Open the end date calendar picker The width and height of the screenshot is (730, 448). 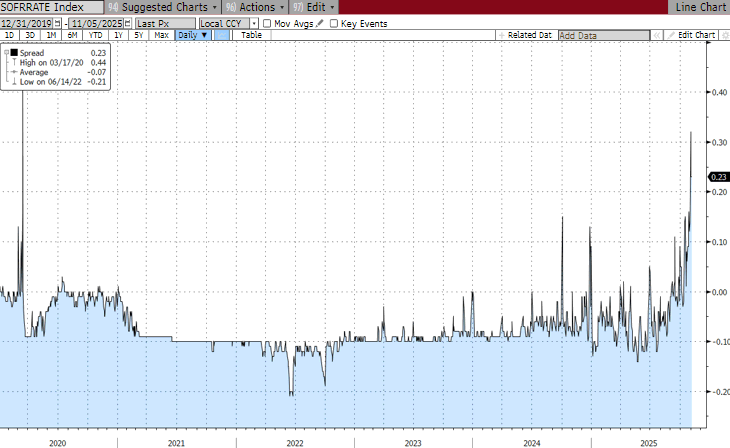[x=128, y=22]
